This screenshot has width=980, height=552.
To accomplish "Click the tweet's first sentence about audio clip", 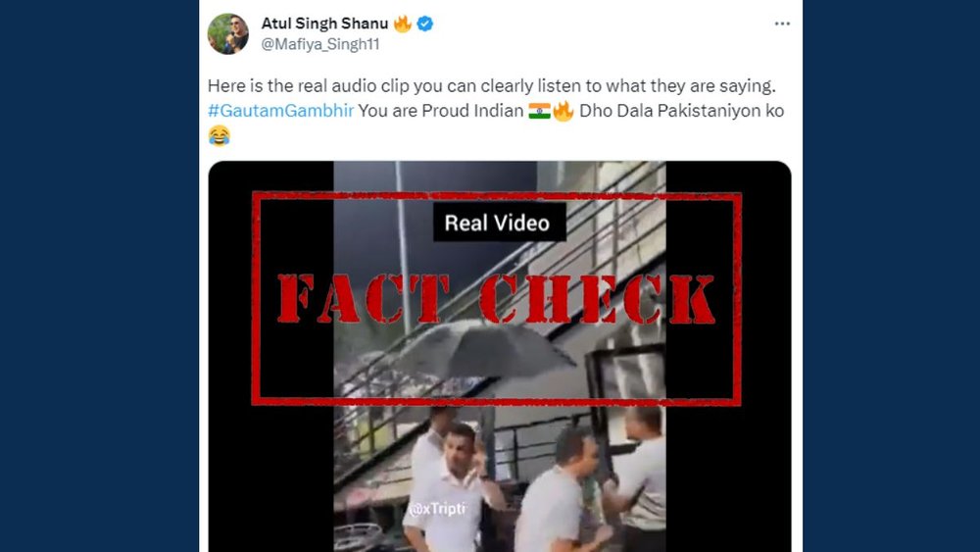I will point(491,85).
